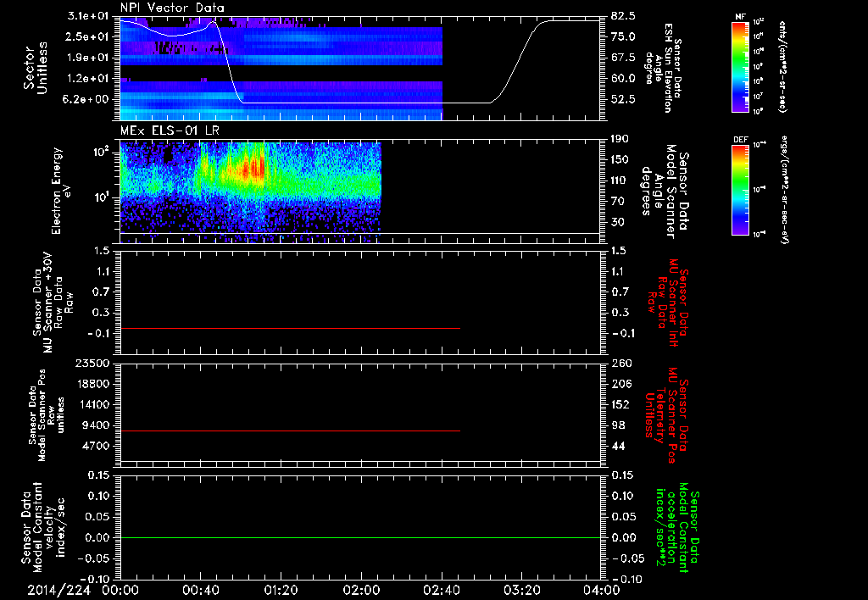Click the Sector Unitless axis title
The image size is (868, 600).
pos(35,68)
